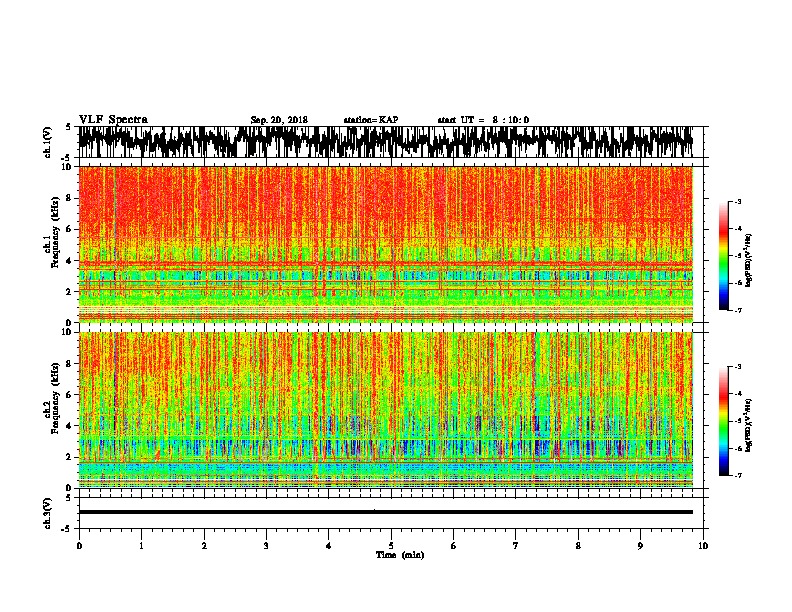Click the "-7" label on ch.1 color bar
The width and height of the screenshot is (792, 612).
click(x=737, y=310)
